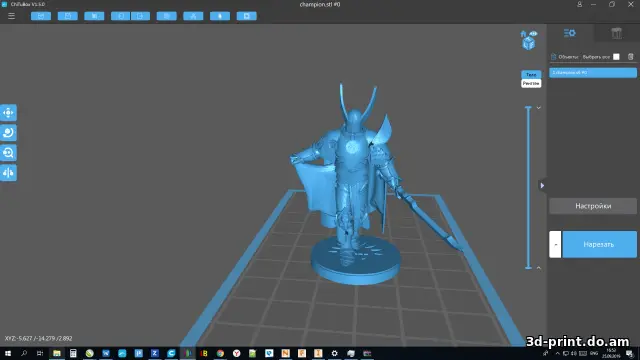Click the Undo toolbar button
The height and width of the screenshot is (360, 640).
(x=120, y=16)
